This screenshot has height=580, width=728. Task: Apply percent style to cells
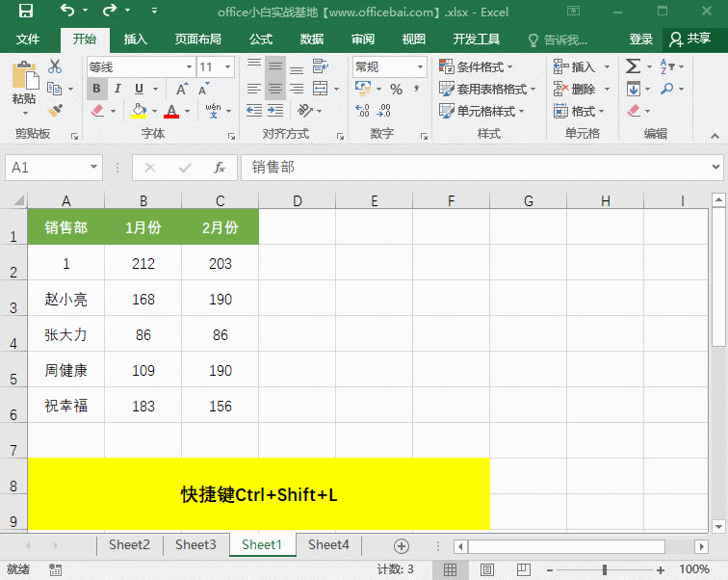pyautogui.click(x=396, y=89)
